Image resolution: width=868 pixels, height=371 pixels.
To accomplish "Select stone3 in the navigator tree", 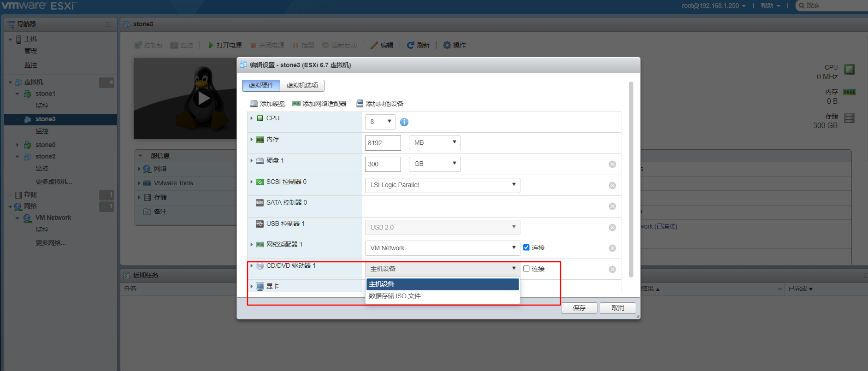I will [x=45, y=119].
